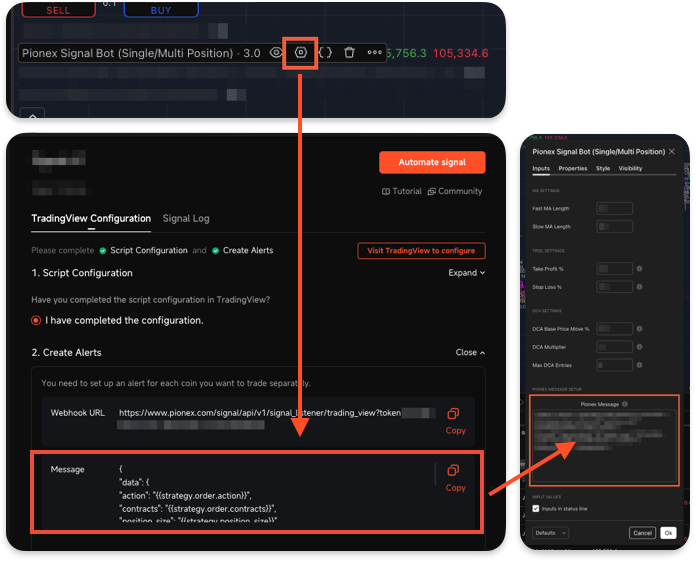This screenshot has width=696, height=562.
Task: Click Ok in the settings dialog
Action: pos(668,533)
